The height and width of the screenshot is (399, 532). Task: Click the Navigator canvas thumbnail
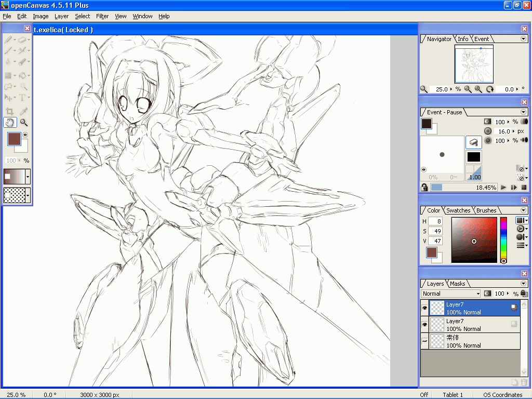coord(474,64)
